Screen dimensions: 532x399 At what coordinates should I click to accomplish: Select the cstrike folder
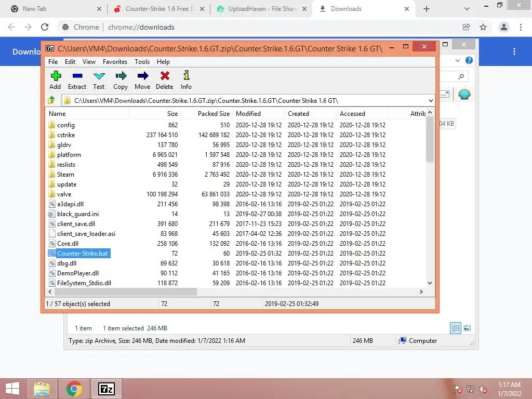pyautogui.click(x=66, y=135)
